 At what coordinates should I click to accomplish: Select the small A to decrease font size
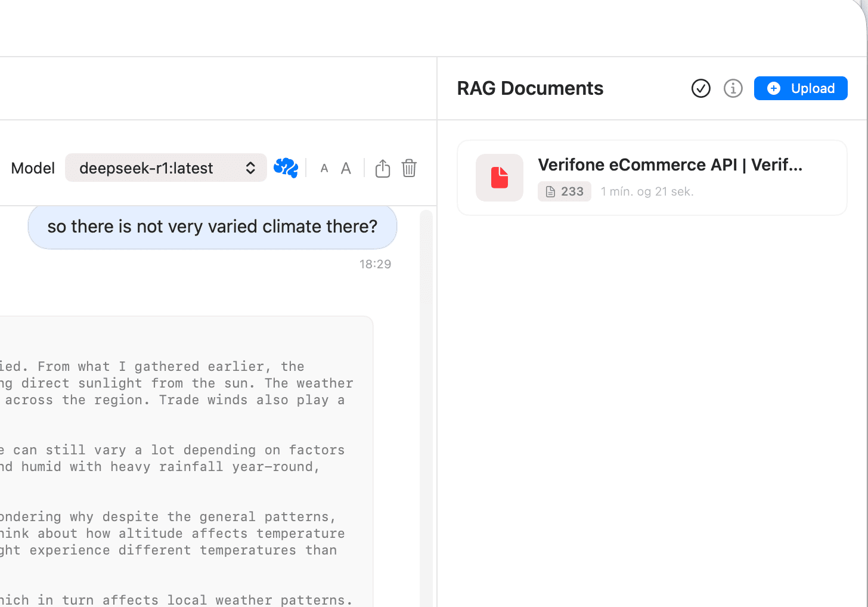point(324,168)
